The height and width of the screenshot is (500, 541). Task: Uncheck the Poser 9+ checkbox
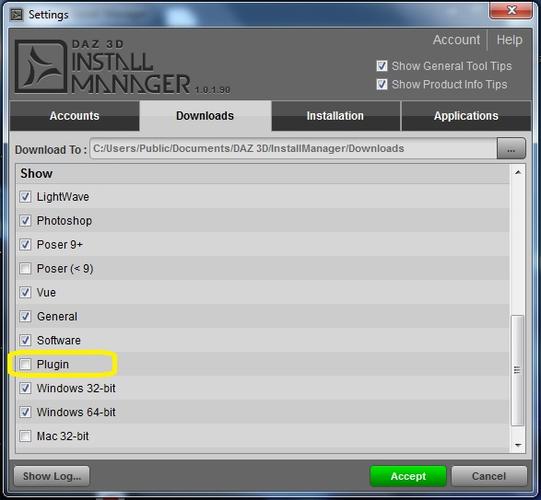click(x=25, y=244)
